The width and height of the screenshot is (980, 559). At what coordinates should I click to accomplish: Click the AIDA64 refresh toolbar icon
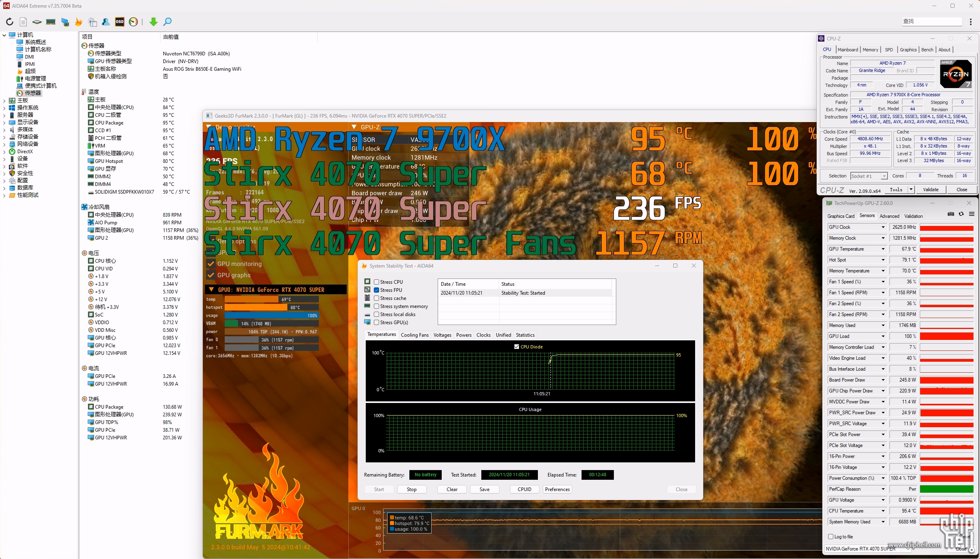tap(10, 22)
